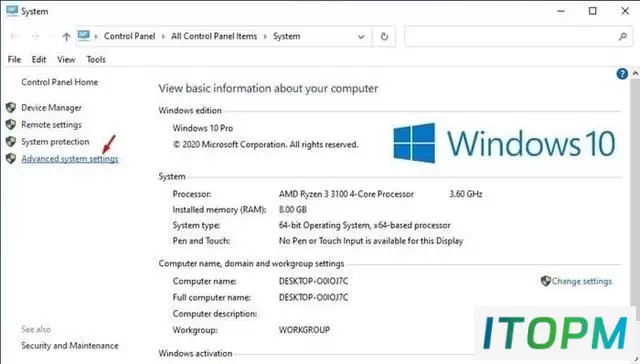This screenshot has height=364, width=640.
Task: Open Security and Maintenance link
Action: click(x=70, y=346)
